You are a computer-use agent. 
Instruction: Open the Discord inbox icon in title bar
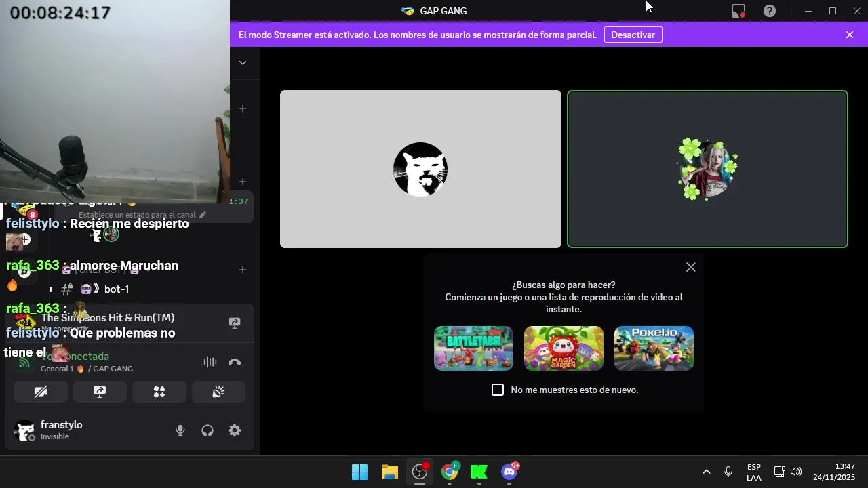click(738, 11)
